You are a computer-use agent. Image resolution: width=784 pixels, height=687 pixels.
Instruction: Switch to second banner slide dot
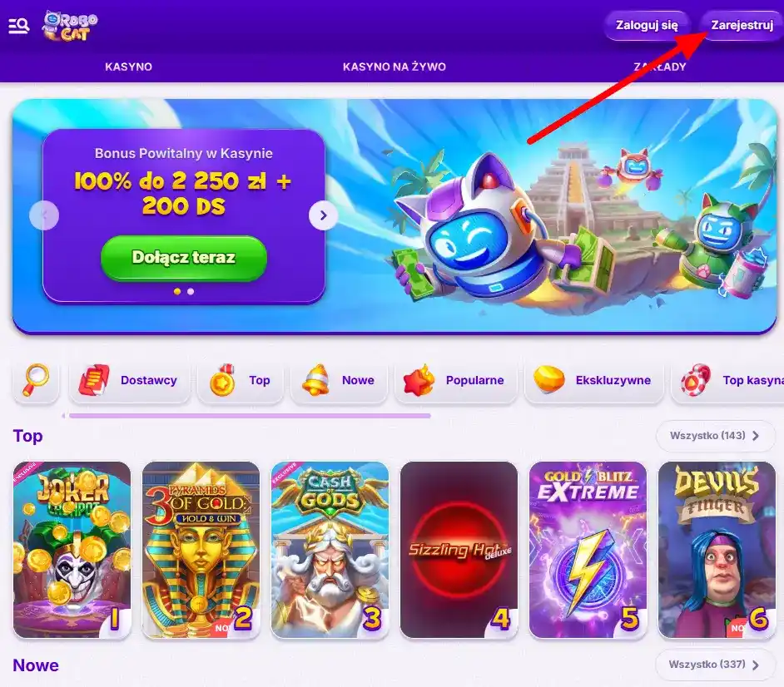tap(191, 291)
